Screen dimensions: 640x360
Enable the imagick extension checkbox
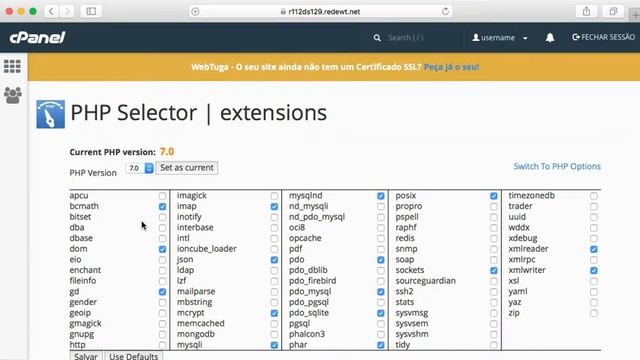pyautogui.click(x=274, y=196)
